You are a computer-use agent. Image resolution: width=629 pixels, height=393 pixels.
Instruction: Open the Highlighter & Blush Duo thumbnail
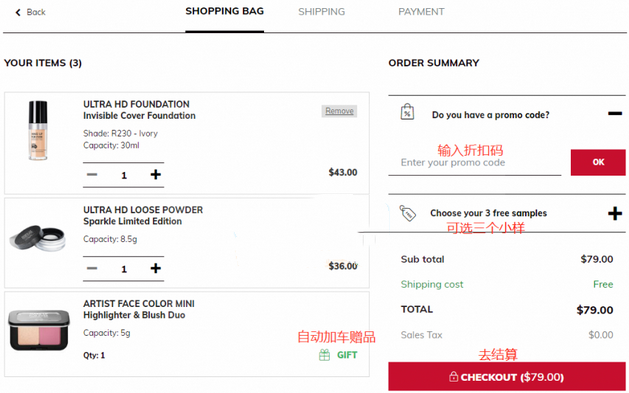[39, 330]
